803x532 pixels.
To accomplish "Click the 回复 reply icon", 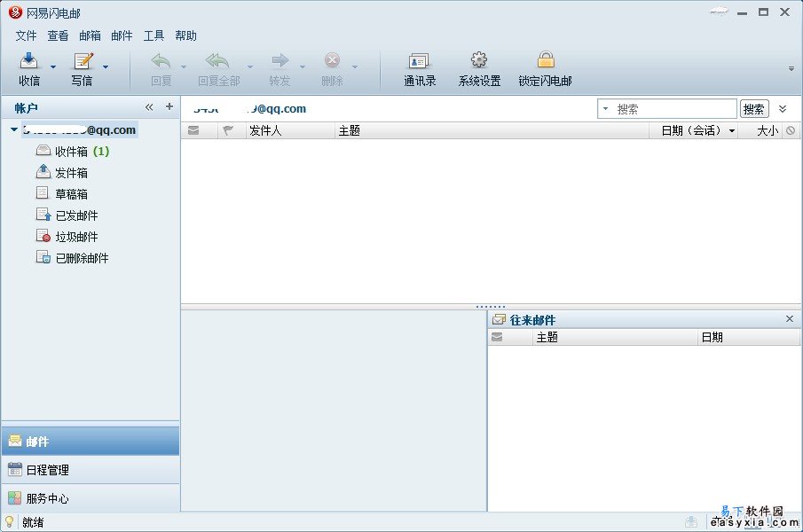I will (161, 61).
